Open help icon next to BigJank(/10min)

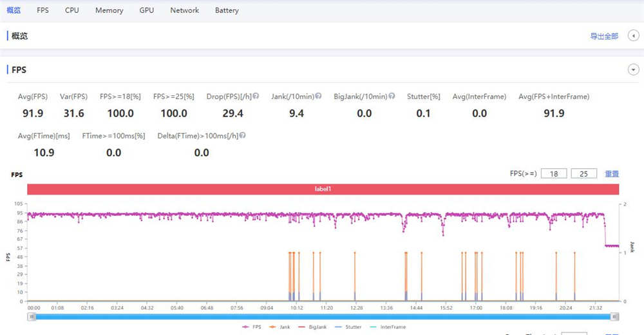pyautogui.click(x=392, y=96)
